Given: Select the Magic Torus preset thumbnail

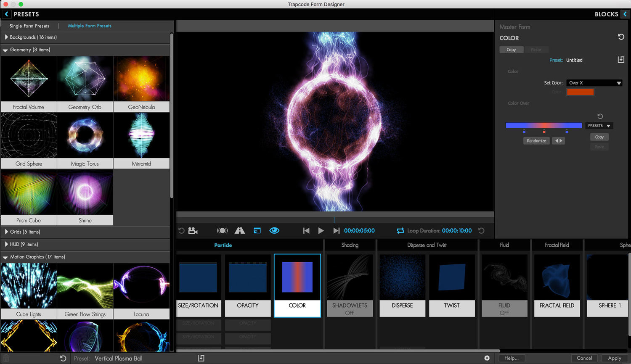Looking at the screenshot, I should coord(85,136).
